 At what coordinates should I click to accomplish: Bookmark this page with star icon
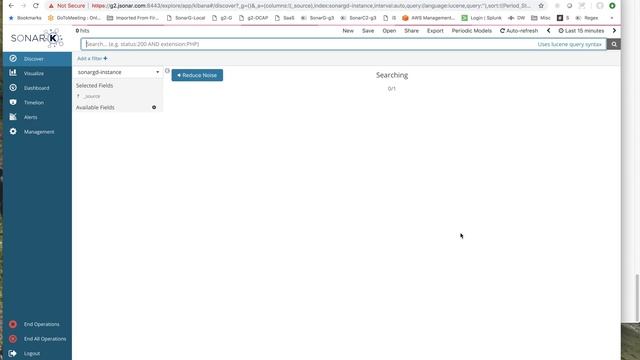(x=541, y=6)
